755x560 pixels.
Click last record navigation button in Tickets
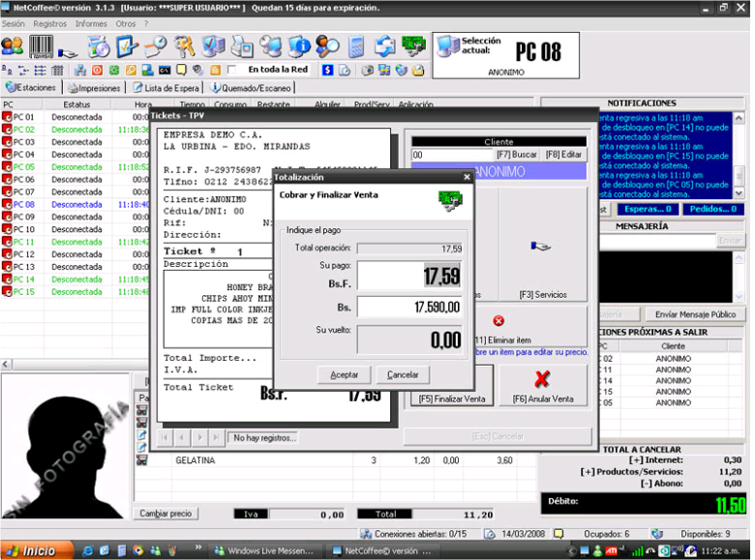click(216, 437)
